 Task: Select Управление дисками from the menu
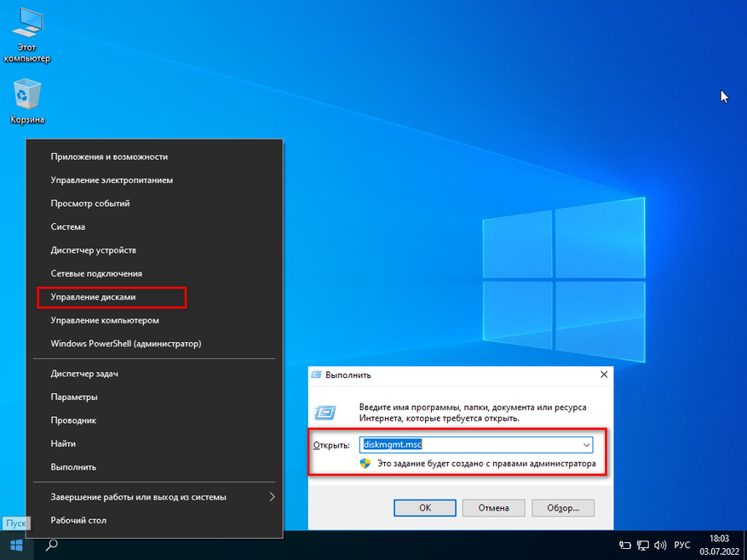click(93, 297)
